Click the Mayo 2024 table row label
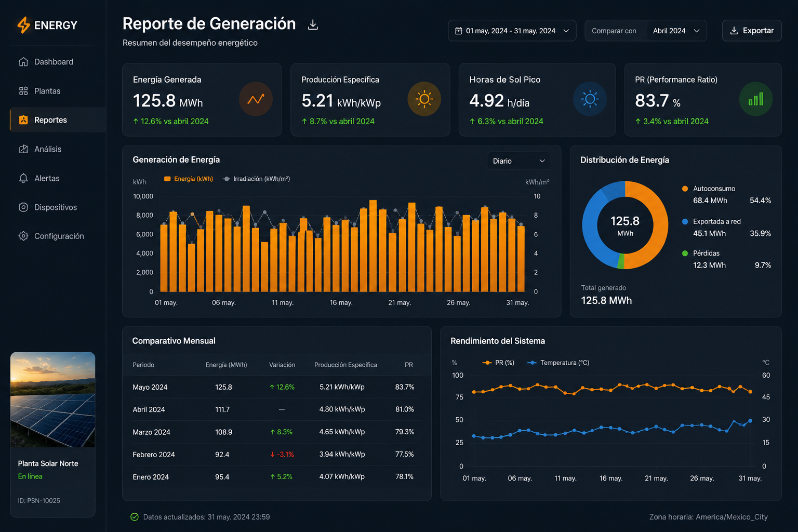Viewport: 798px width, 532px height. click(150, 387)
